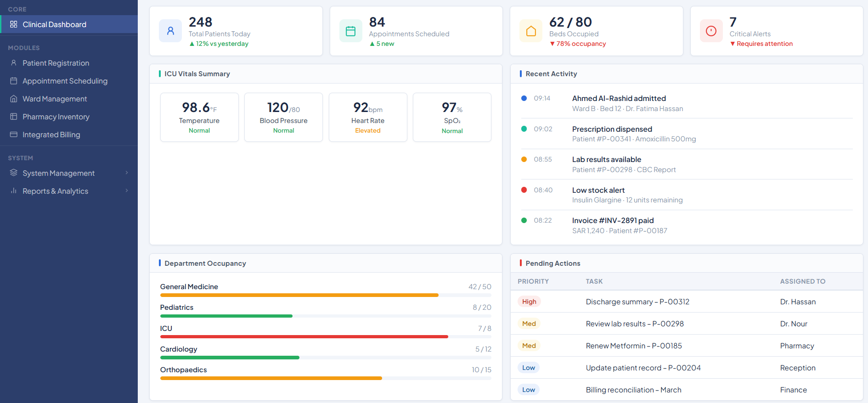Click the Beds Occupied house icon
868x403 pixels.
531,31
